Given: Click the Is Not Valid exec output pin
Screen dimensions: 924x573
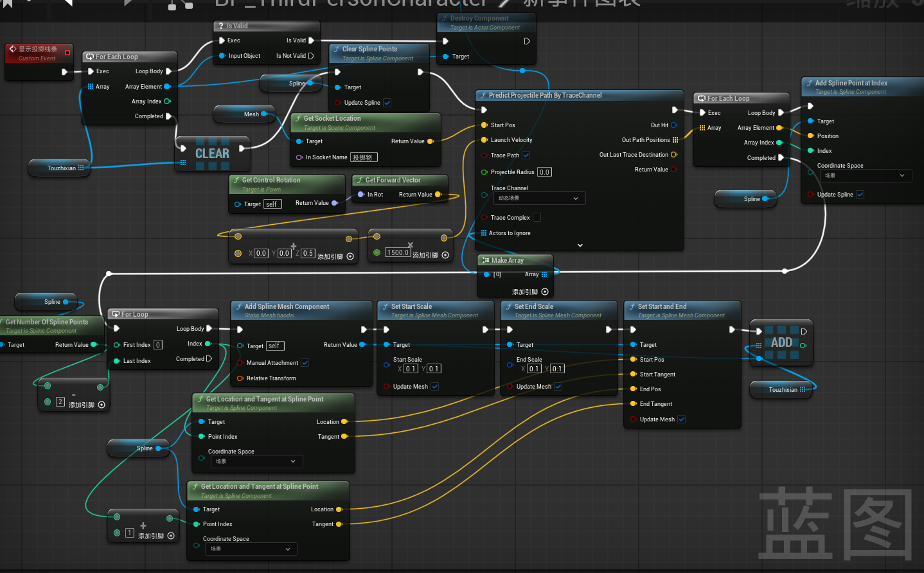Looking at the screenshot, I should pos(312,56).
